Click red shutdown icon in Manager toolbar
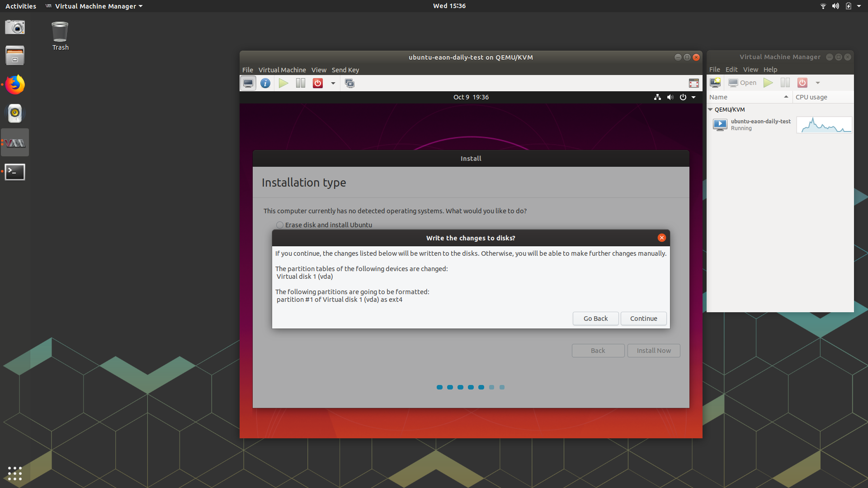The image size is (868, 488). (x=802, y=83)
